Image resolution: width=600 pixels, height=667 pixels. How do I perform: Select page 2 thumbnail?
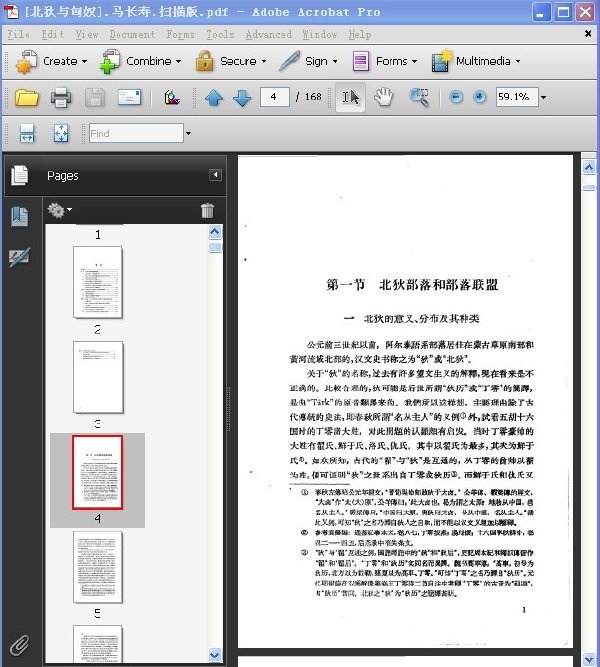click(98, 377)
